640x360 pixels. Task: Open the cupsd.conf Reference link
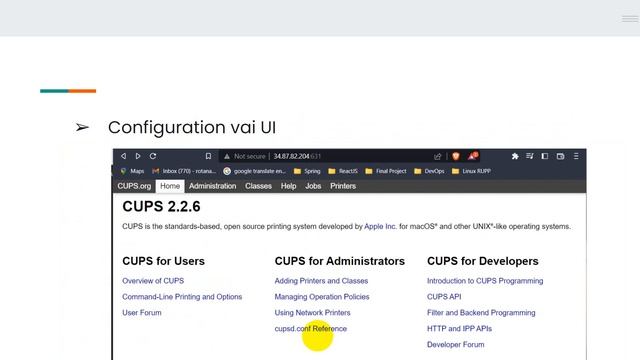click(x=311, y=329)
